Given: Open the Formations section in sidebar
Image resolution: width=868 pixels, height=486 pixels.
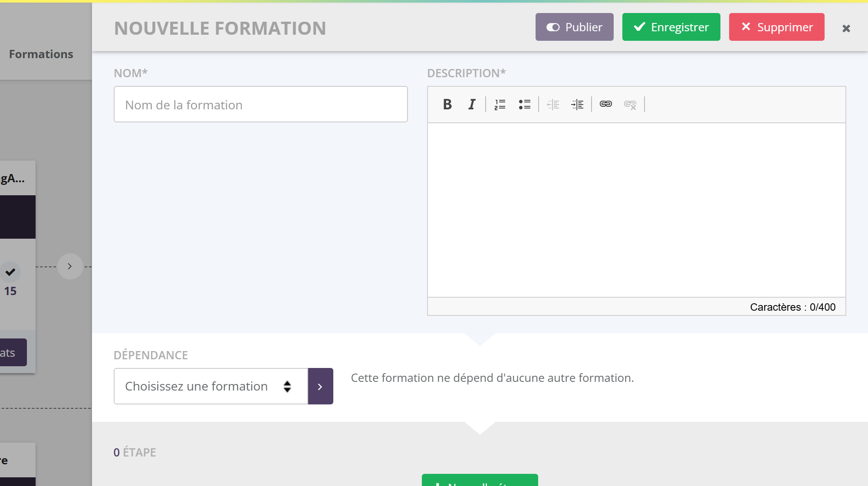Looking at the screenshot, I should coord(41,54).
